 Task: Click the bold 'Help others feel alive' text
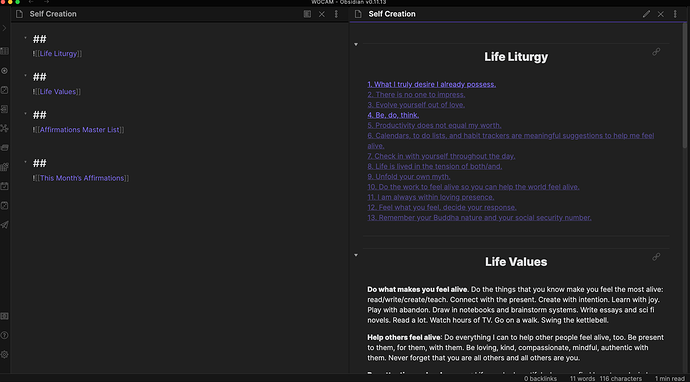pyautogui.click(x=404, y=338)
